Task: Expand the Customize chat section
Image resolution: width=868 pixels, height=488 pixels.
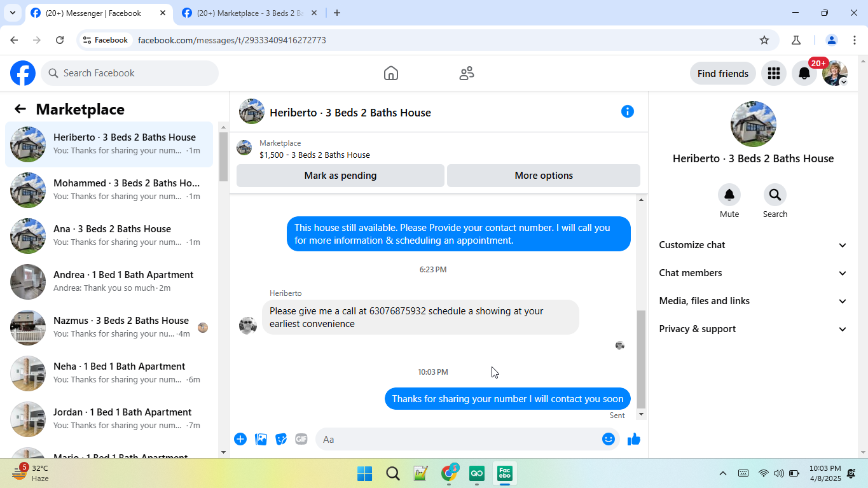Action: click(753, 245)
